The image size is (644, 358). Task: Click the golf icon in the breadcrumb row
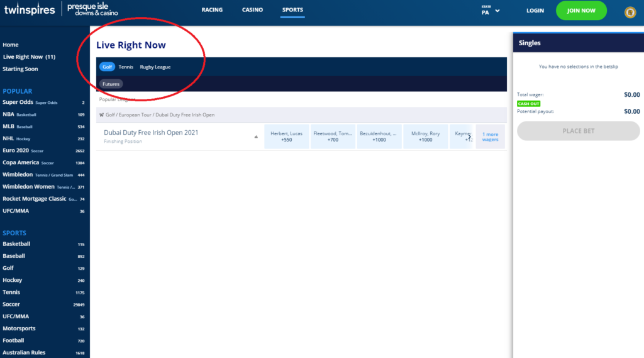(101, 115)
